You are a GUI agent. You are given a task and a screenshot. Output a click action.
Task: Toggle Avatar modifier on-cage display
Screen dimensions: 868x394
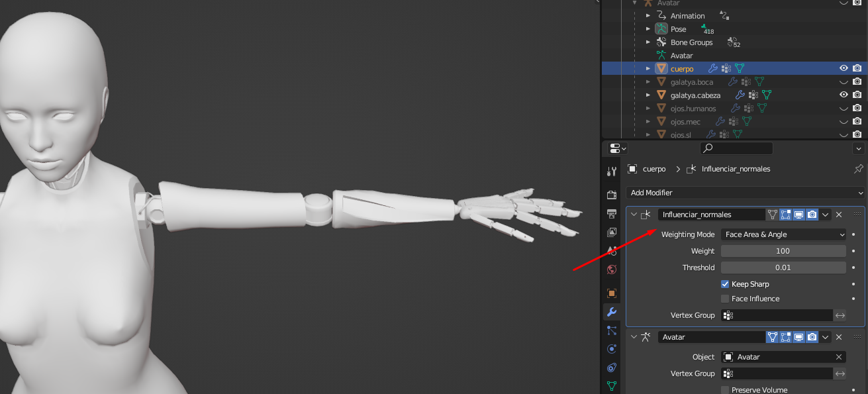[773, 337]
